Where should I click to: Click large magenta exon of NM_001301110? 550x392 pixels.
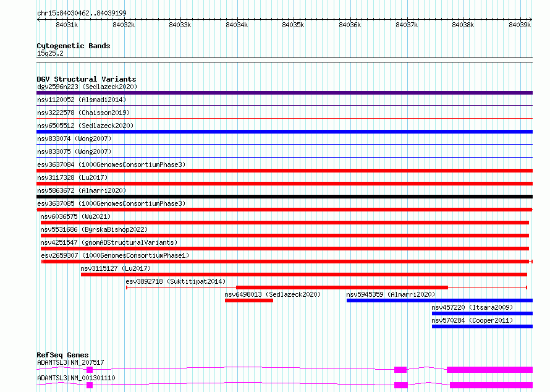[x=491, y=385]
